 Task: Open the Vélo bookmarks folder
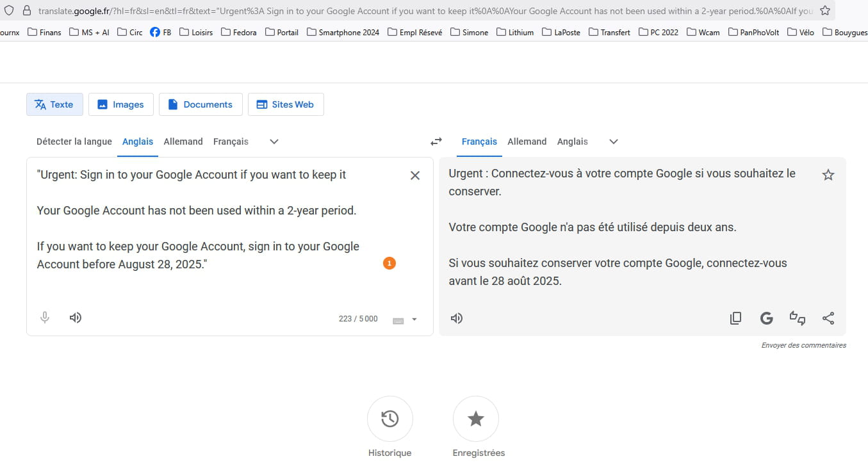(x=801, y=32)
